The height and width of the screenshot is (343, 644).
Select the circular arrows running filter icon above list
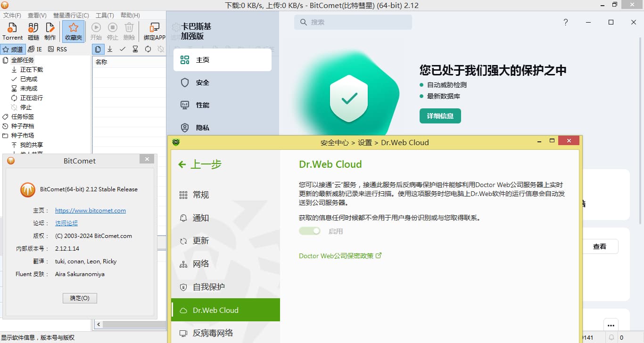pos(148,49)
